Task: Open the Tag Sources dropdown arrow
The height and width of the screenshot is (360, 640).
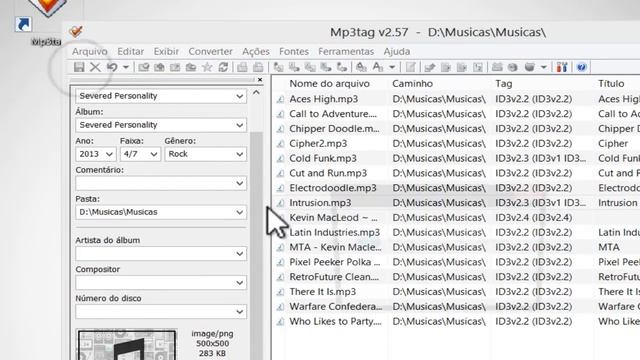Action: (544, 67)
